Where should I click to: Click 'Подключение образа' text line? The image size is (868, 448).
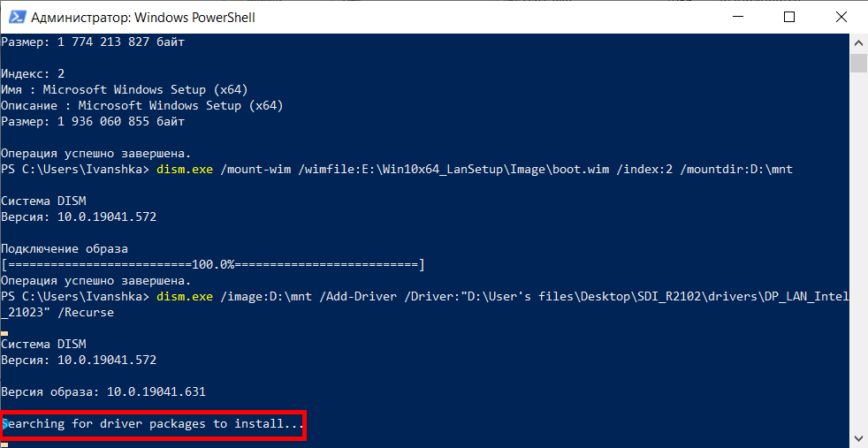(65, 249)
